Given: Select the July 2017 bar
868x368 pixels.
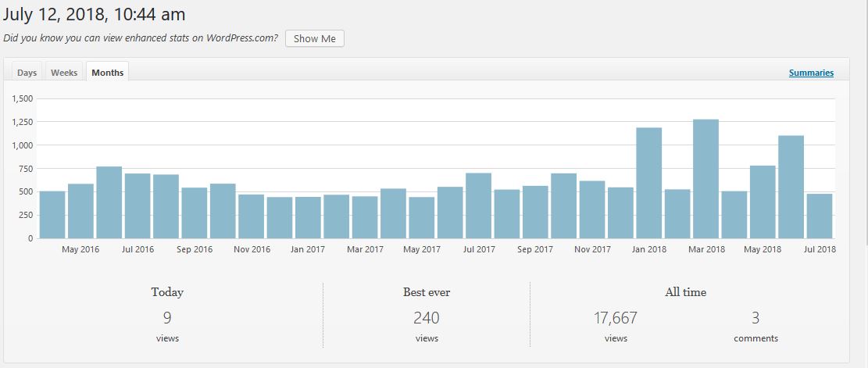Looking at the screenshot, I should tap(478, 205).
